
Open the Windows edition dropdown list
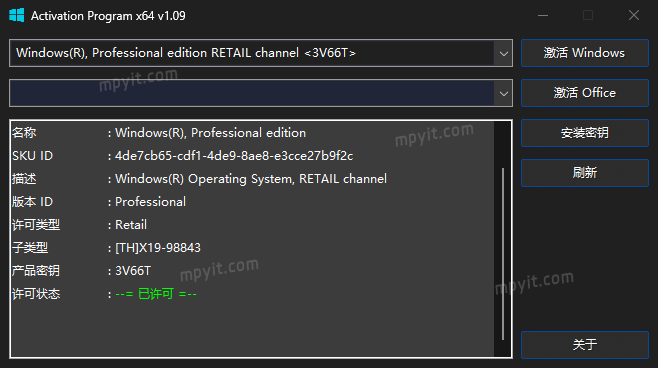tap(504, 53)
